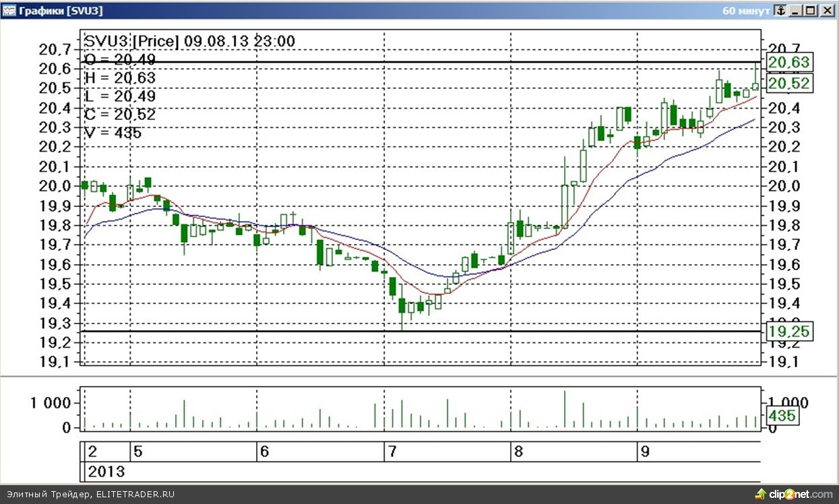This screenshot has width=839, height=504.
Task: Select date 9 on the time axis
Action: pyautogui.click(x=644, y=451)
